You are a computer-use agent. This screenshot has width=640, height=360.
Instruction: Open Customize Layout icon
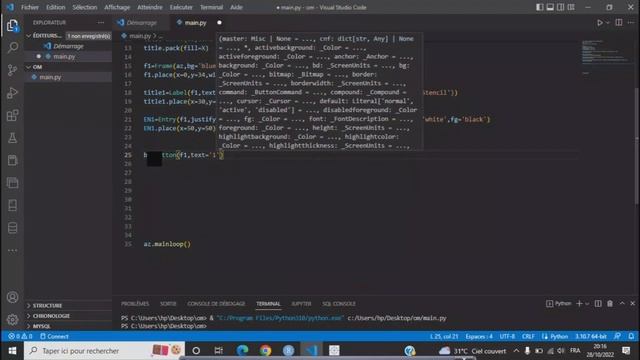click(x=571, y=7)
